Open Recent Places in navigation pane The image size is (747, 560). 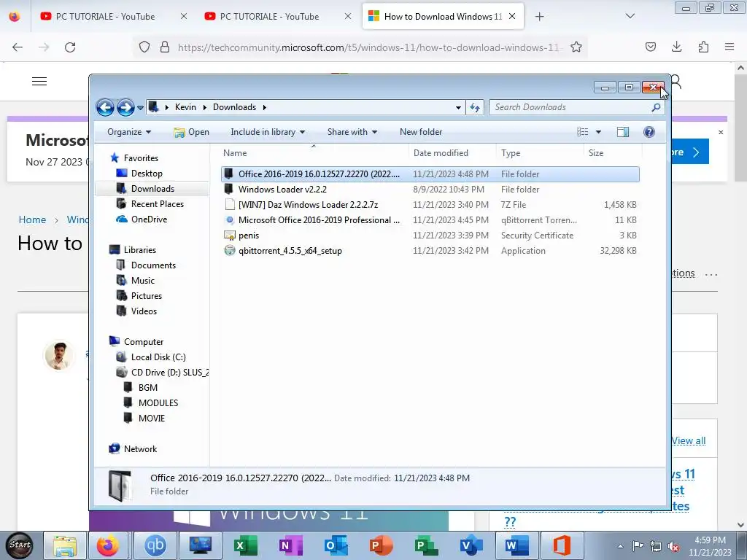158,204
